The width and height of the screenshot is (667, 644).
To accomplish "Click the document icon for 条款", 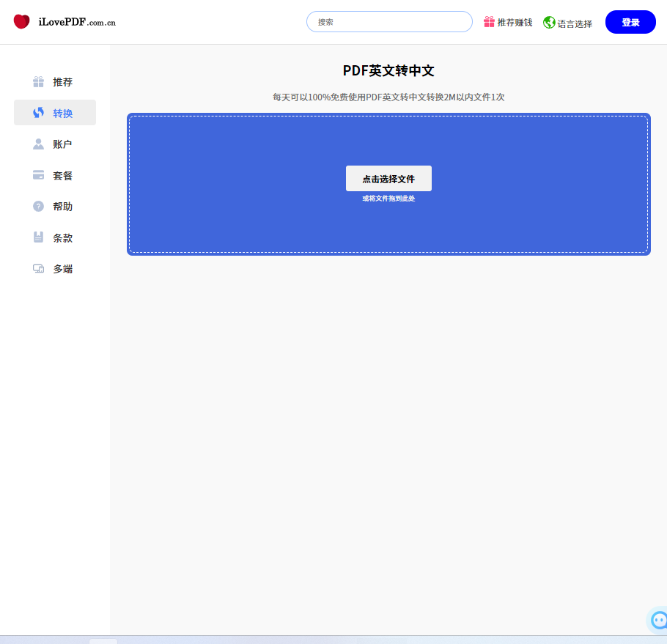I will 38,237.
